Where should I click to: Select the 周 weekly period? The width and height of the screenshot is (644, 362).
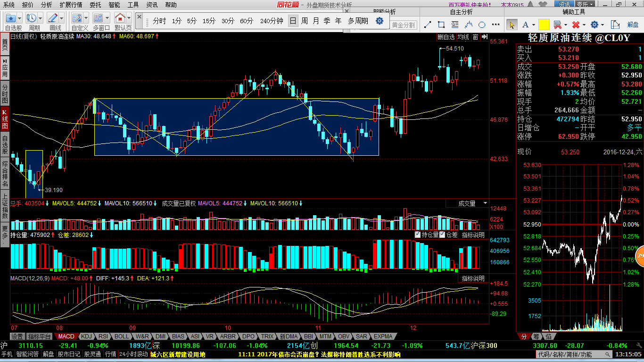click(x=305, y=21)
